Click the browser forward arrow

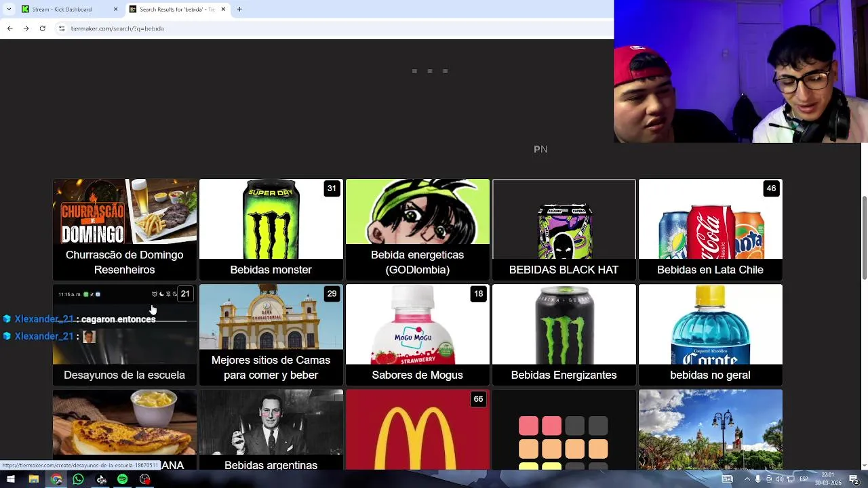(x=26, y=28)
